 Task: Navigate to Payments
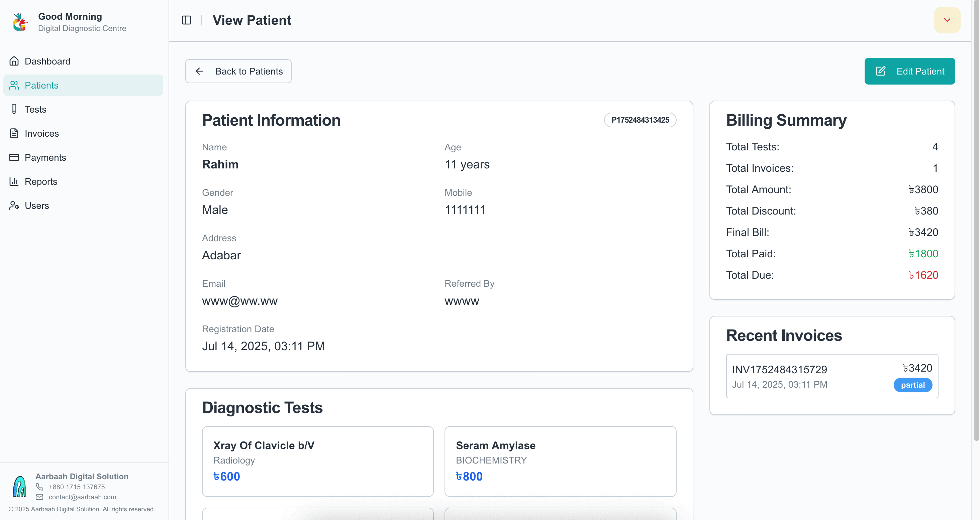point(83,157)
